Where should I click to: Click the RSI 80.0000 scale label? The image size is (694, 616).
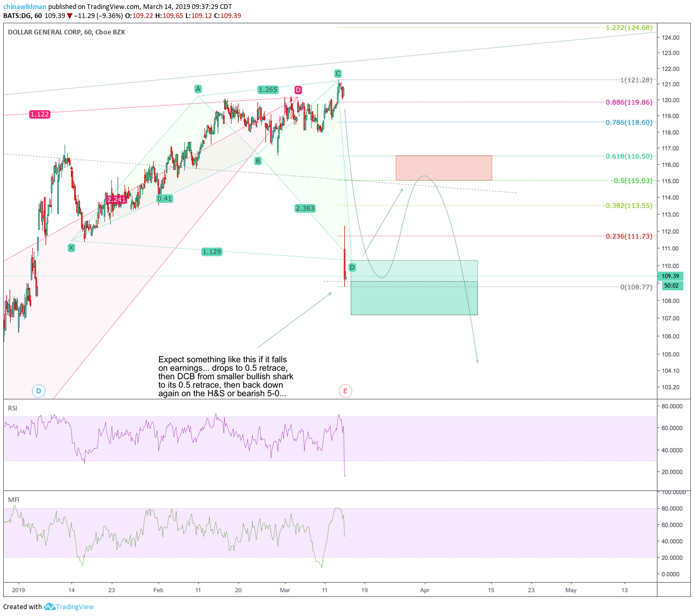pos(672,406)
